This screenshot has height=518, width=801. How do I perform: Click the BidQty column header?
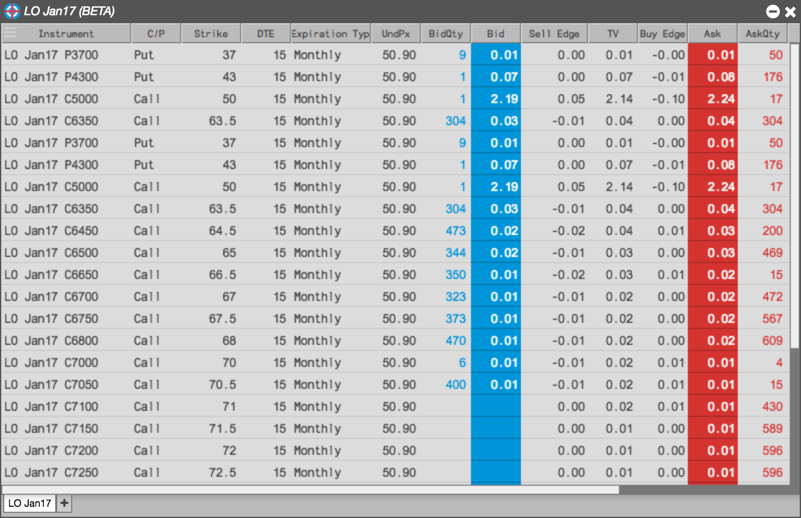pyautogui.click(x=445, y=34)
